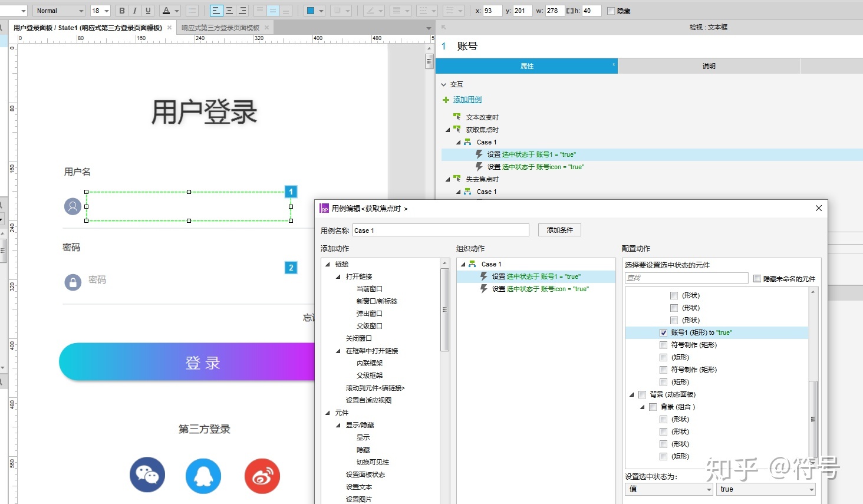
Task: Enable 隐藏未命名的元件 in the dialog
Action: tap(757, 279)
